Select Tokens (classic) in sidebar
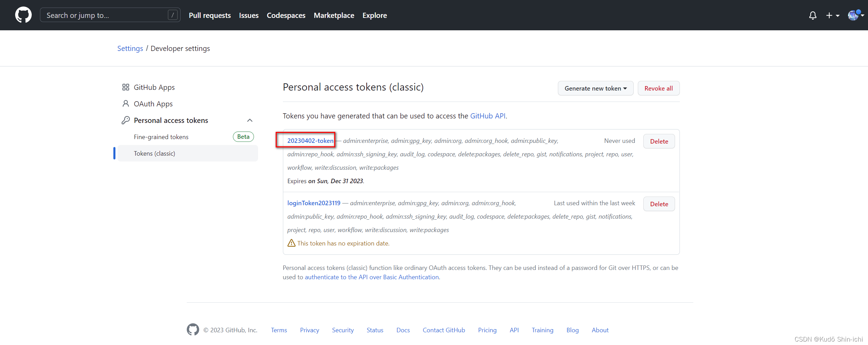868x345 pixels. click(x=188, y=154)
